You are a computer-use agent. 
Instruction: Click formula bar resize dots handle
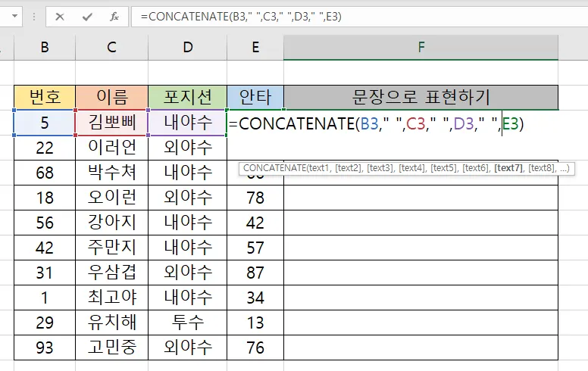pyautogui.click(x=34, y=17)
